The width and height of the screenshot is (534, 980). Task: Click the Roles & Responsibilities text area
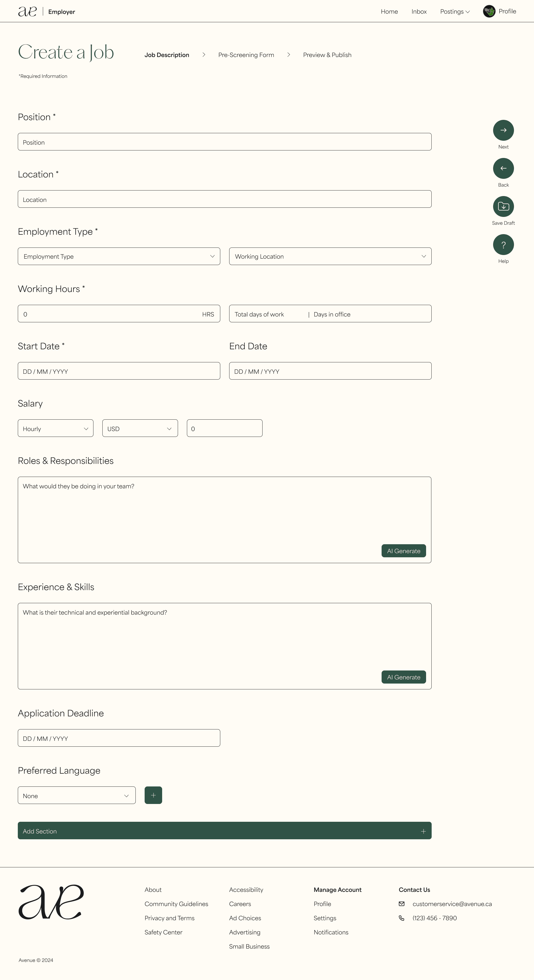click(224, 520)
